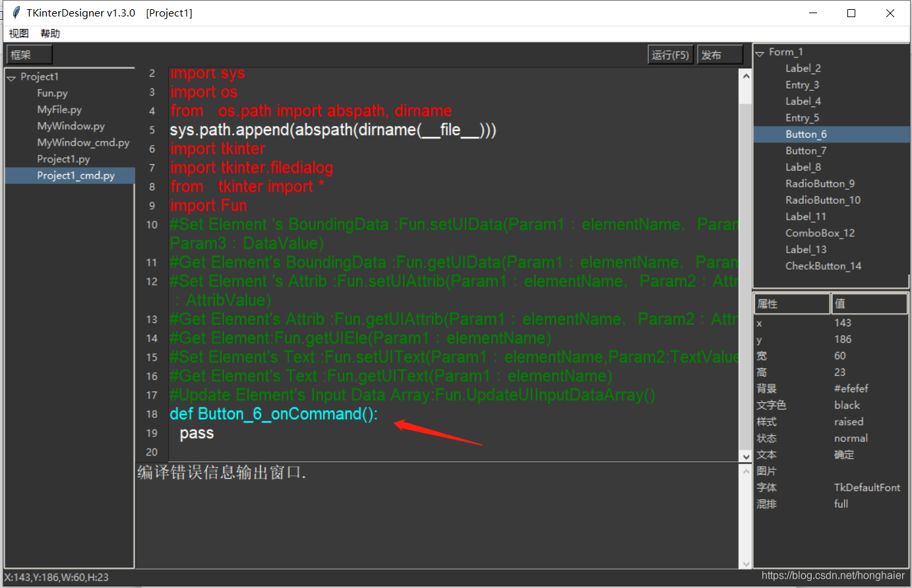Select CheckButton_14 in the widget tree
Screen dimensions: 912x588
[x=823, y=266]
